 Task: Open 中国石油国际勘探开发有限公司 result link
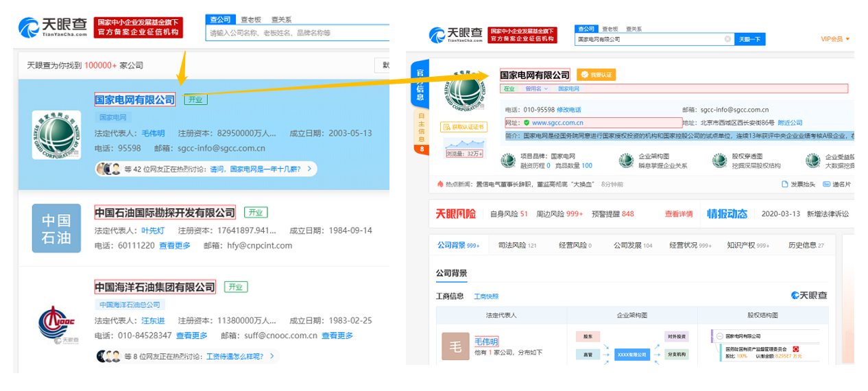[165, 213]
